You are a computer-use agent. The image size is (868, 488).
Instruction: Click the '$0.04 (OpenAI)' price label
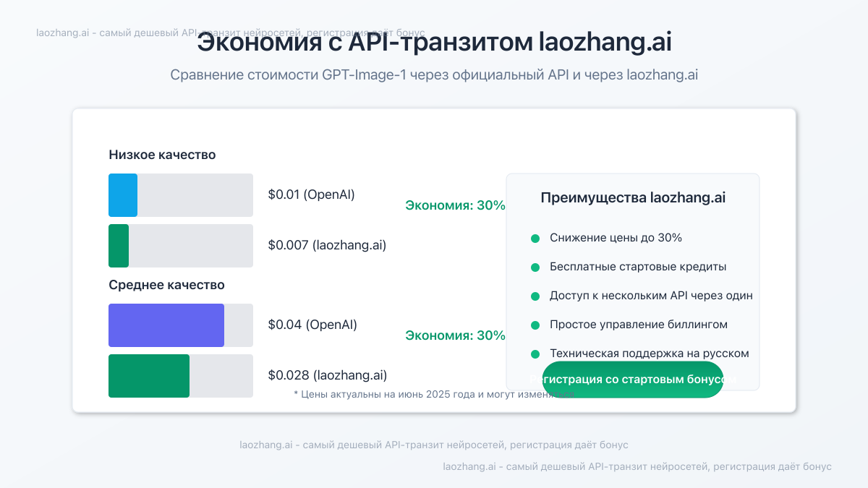(312, 325)
